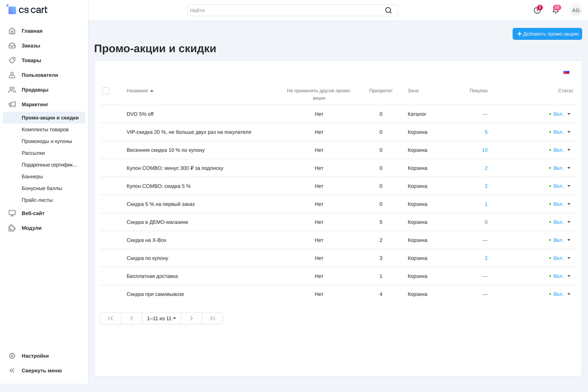This screenshot has height=392, width=588.
Task: Open the help icon with badge 2
Action: 538,10
